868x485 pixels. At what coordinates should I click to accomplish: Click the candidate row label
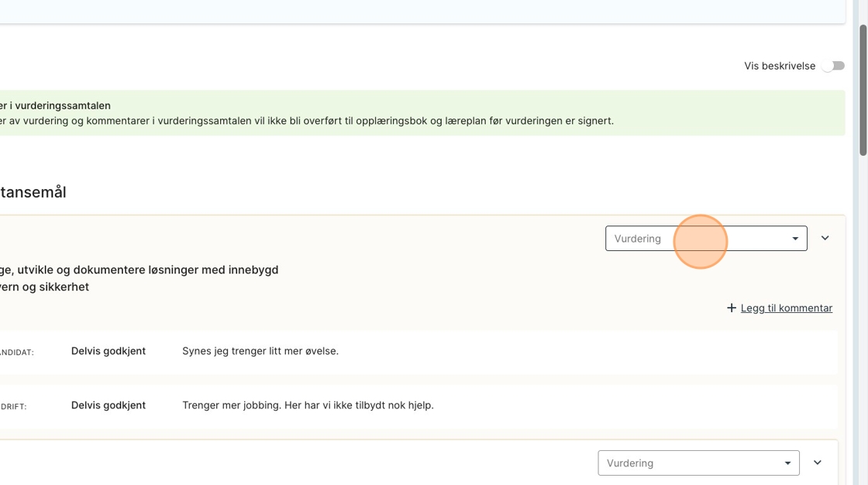(15, 353)
